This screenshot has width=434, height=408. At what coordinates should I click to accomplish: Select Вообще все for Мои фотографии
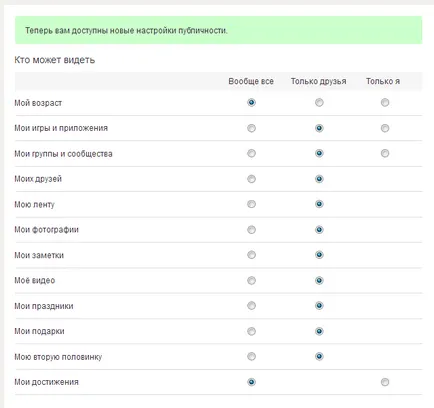(251, 230)
